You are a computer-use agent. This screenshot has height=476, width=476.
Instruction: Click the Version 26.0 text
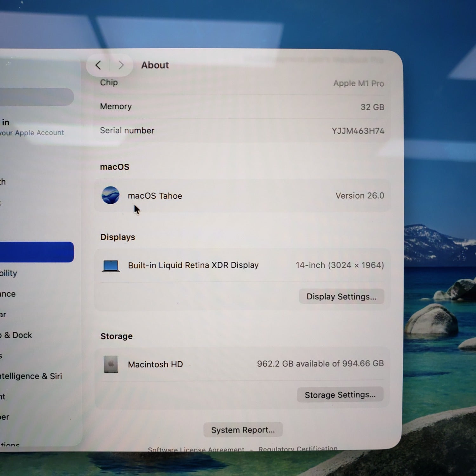pos(360,195)
